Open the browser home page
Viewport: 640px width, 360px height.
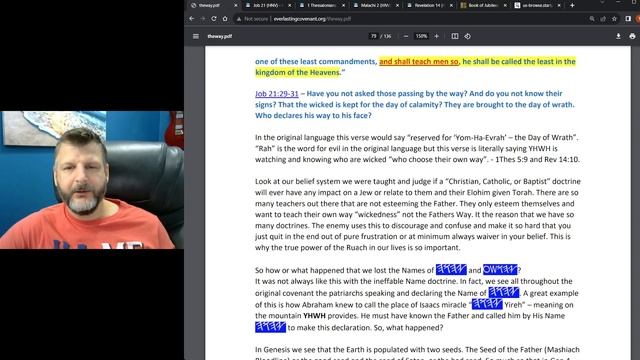225,19
